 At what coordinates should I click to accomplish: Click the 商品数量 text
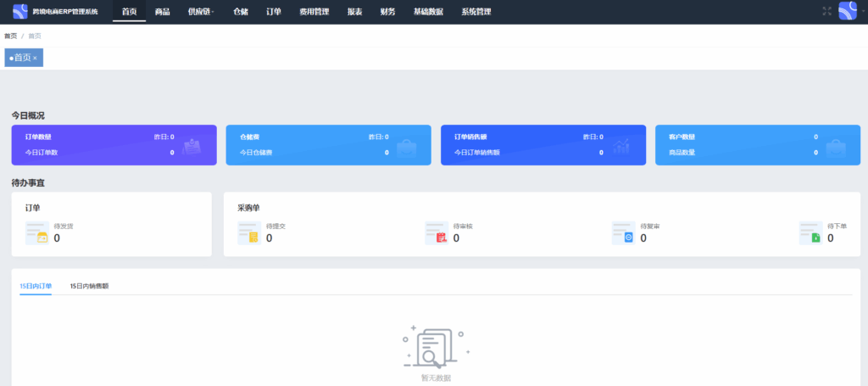(x=682, y=153)
